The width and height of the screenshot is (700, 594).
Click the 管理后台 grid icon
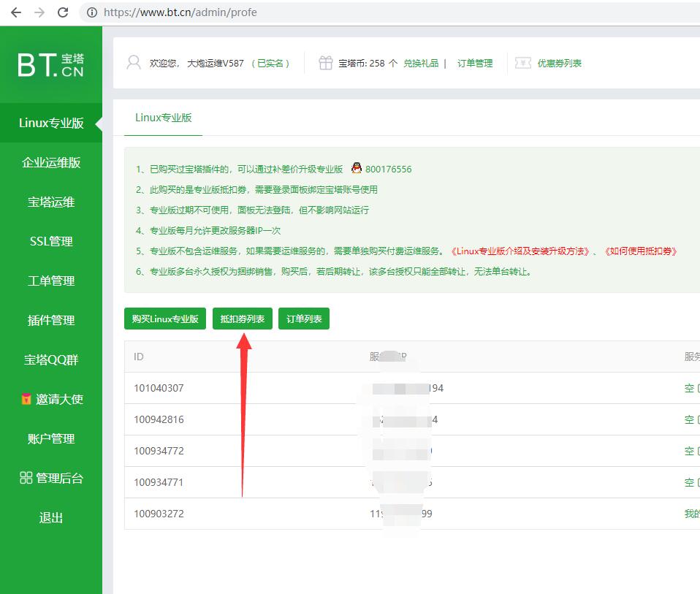(26, 478)
